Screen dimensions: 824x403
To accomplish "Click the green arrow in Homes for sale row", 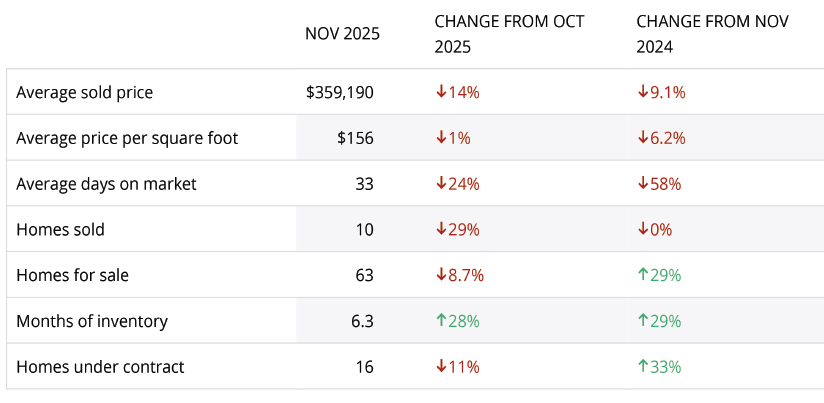I will 643,275.
